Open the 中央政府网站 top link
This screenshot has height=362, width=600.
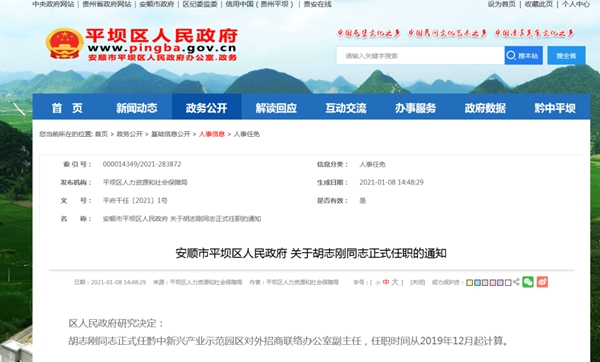(53, 4)
